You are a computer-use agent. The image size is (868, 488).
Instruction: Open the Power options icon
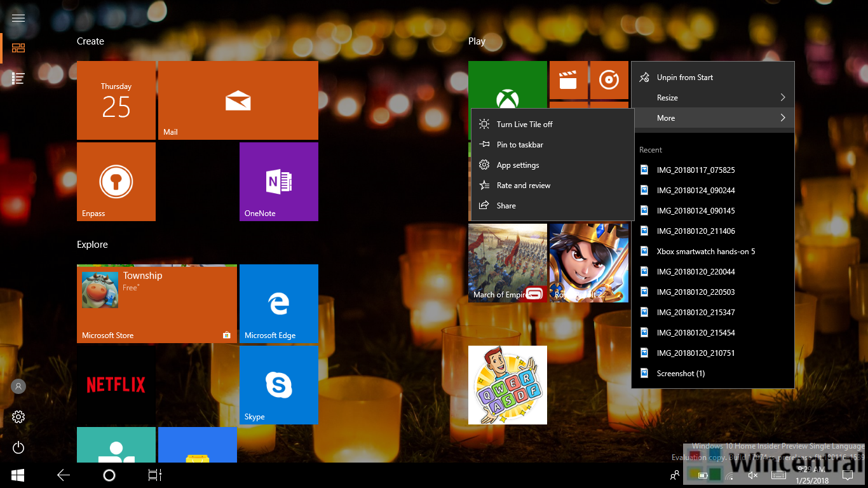[18, 447]
